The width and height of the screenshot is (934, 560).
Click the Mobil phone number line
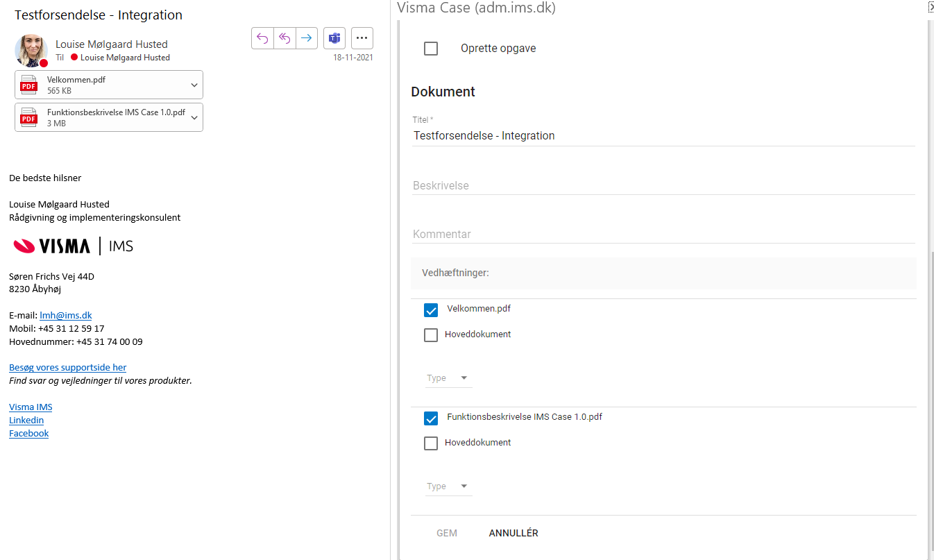pos(57,328)
